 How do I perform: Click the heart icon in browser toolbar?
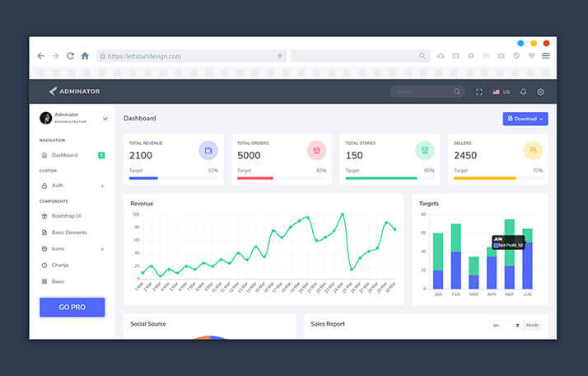(x=531, y=56)
